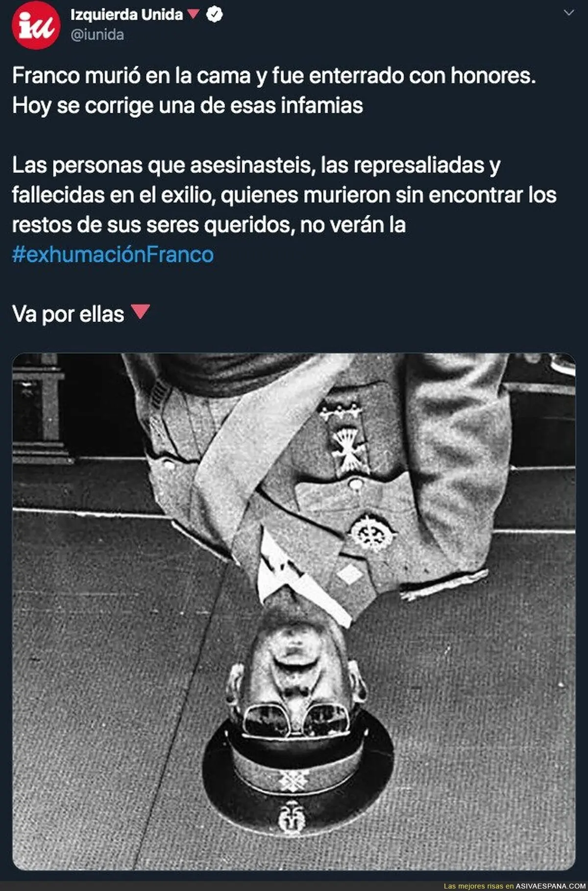This screenshot has height=891, width=588.
Task: Visit the @iunida handle
Action: click(97, 35)
